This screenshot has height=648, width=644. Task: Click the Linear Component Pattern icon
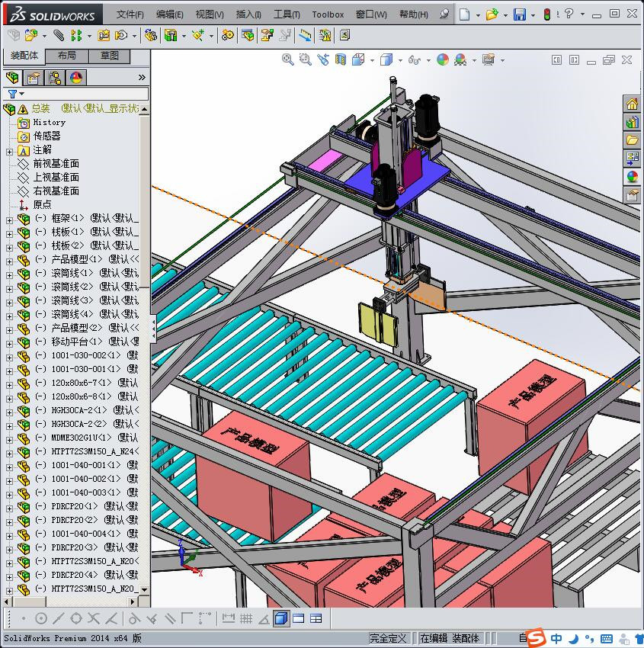pyautogui.click(x=76, y=36)
